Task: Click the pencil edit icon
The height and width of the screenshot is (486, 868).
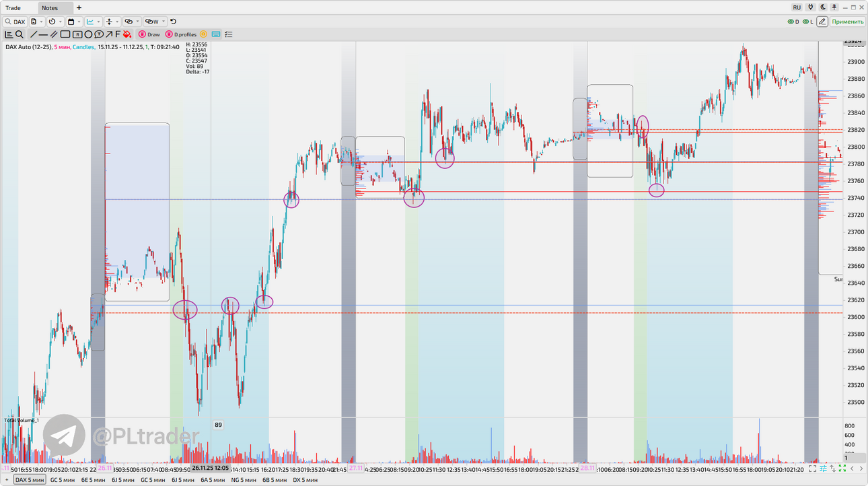Action: 822,22
